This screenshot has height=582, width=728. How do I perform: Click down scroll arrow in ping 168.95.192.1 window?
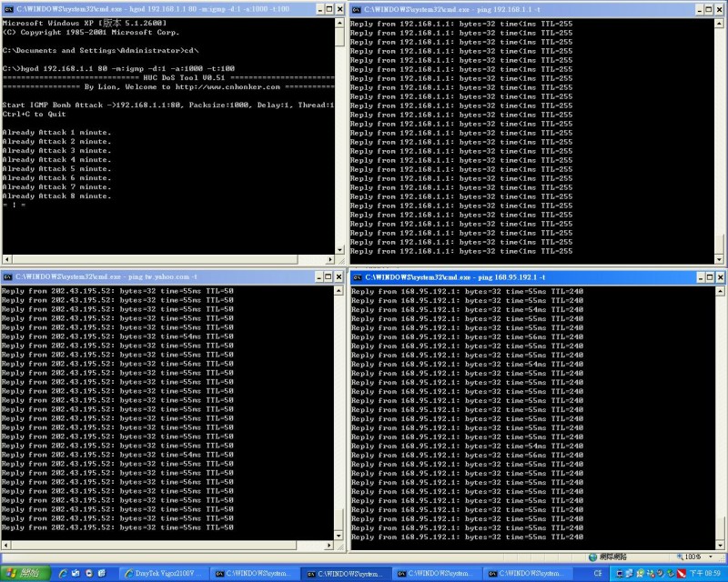pyautogui.click(x=720, y=546)
